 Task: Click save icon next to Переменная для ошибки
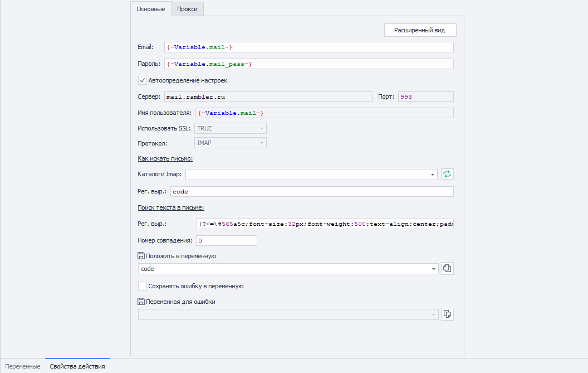tap(141, 302)
